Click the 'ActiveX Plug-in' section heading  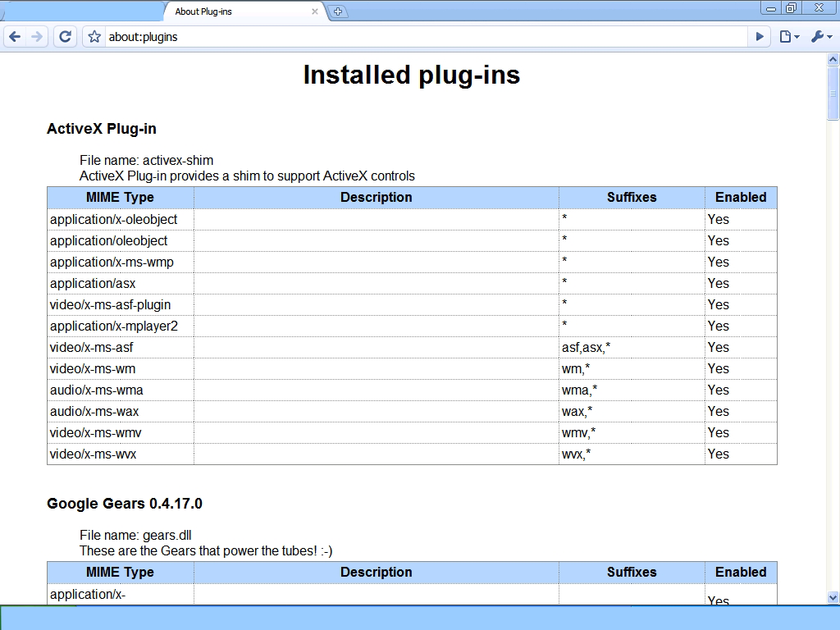(x=101, y=129)
